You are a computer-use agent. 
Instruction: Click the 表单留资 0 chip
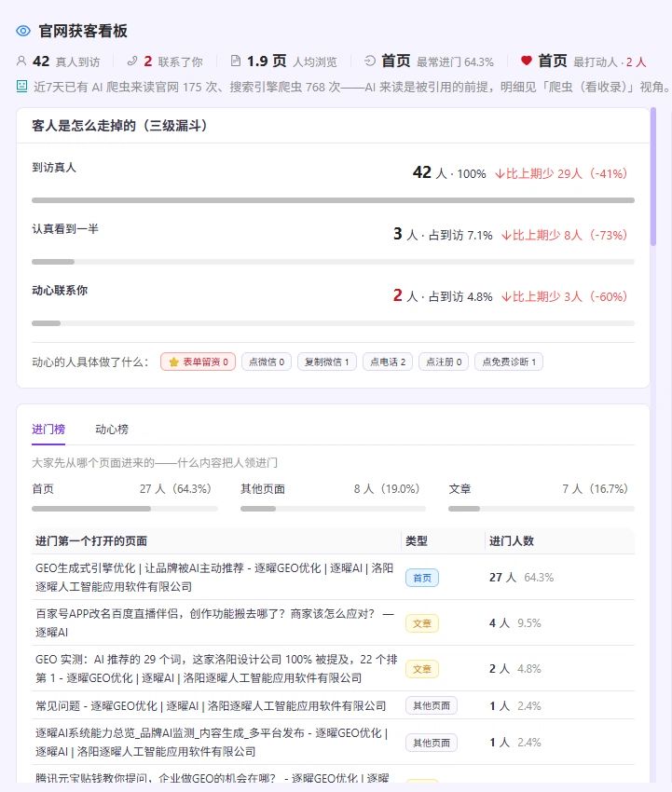tap(199, 362)
